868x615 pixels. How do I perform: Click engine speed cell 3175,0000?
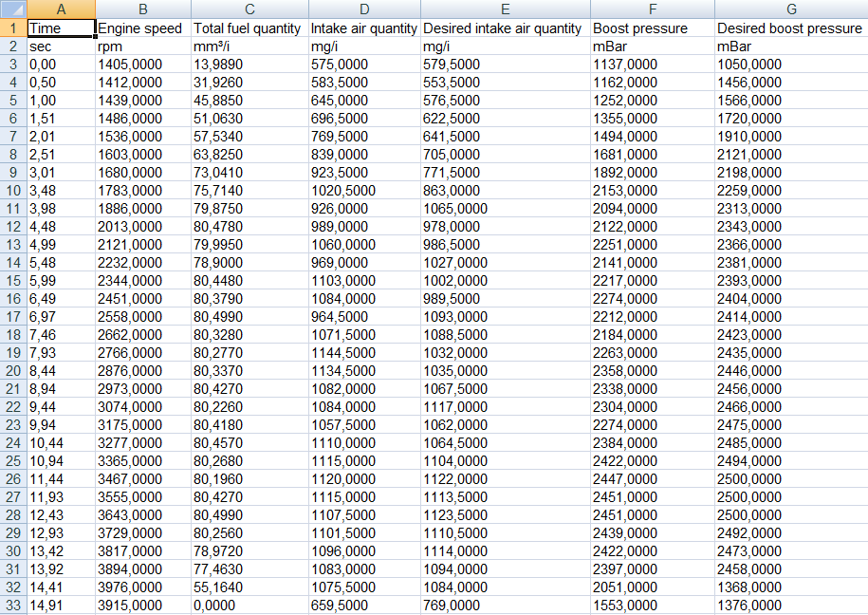pyautogui.click(x=143, y=425)
